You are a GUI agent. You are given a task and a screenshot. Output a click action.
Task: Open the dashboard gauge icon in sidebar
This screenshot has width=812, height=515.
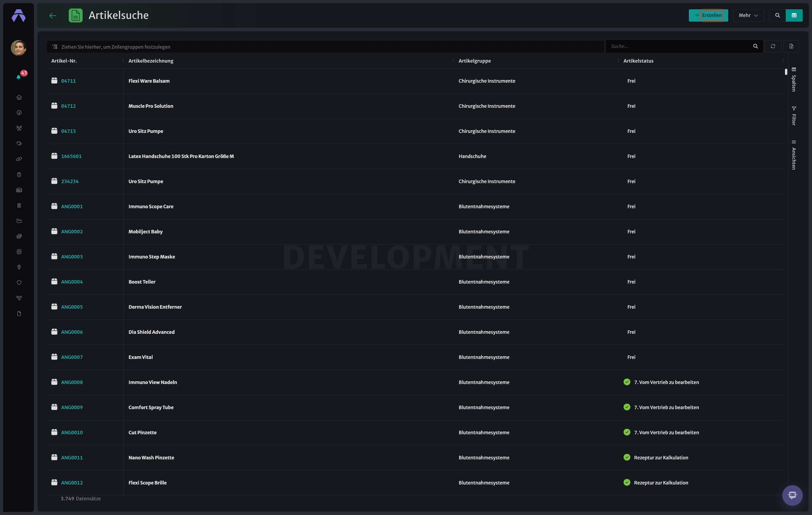click(x=19, y=113)
